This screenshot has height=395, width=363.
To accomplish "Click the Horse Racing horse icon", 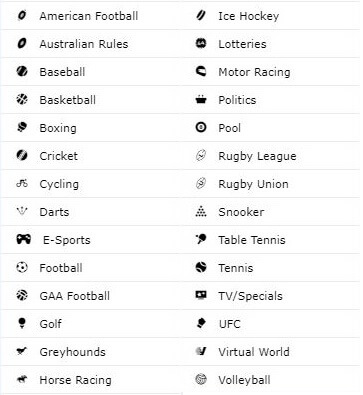I will click(22, 379).
